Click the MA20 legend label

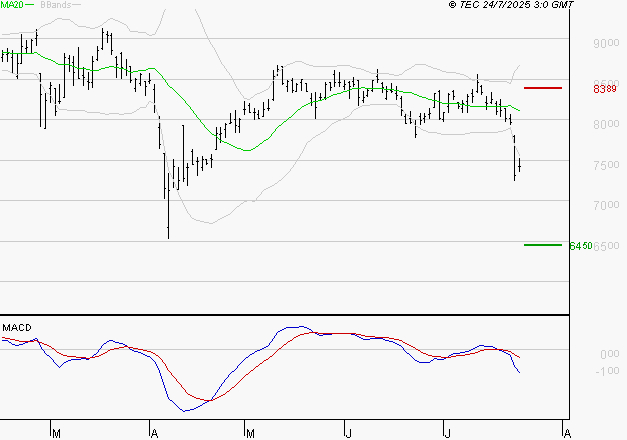click(x=12, y=4)
